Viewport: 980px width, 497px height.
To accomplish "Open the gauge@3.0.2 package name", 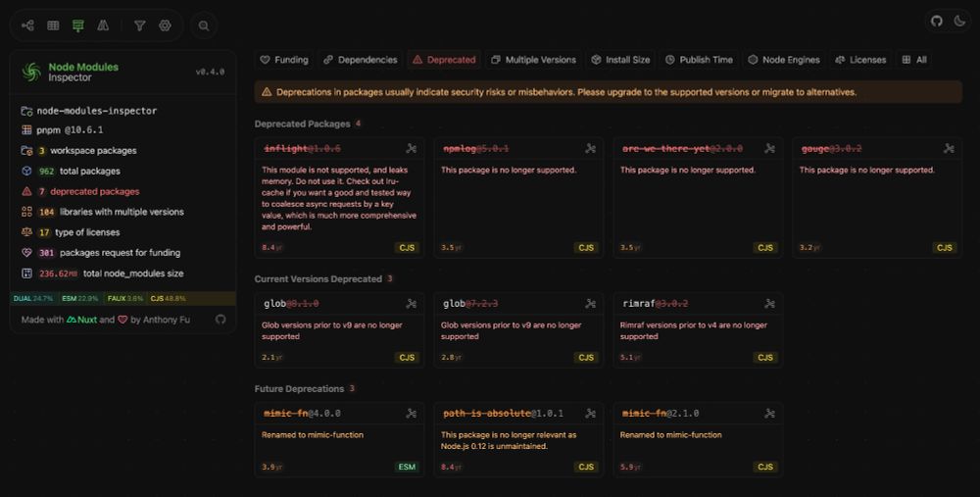I will point(831,149).
